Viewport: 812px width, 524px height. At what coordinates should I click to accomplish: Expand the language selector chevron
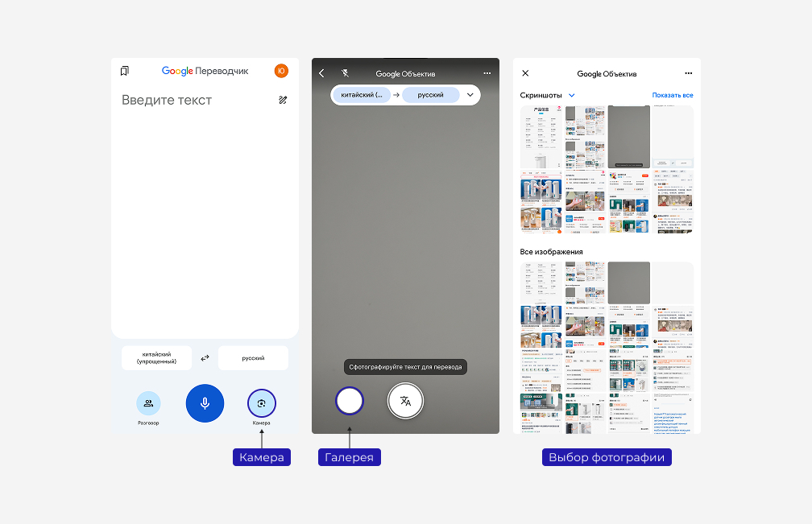pos(470,95)
